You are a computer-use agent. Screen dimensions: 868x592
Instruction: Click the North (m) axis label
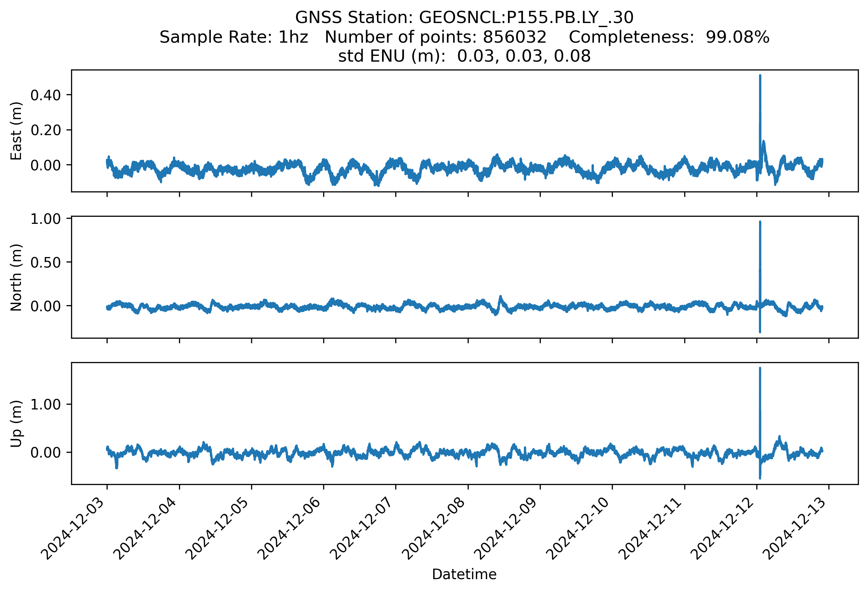point(16,277)
